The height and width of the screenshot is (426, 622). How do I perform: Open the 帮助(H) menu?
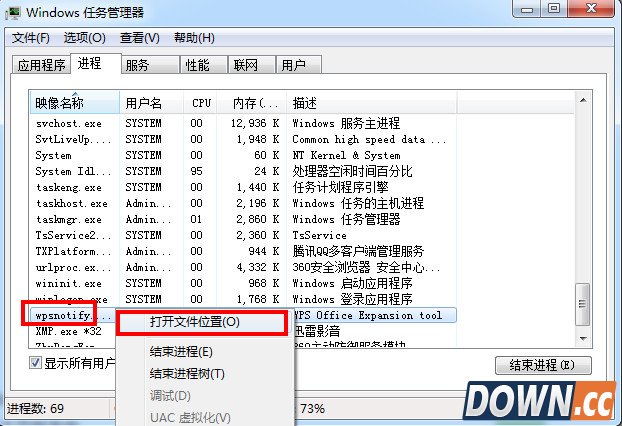[x=194, y=38]
